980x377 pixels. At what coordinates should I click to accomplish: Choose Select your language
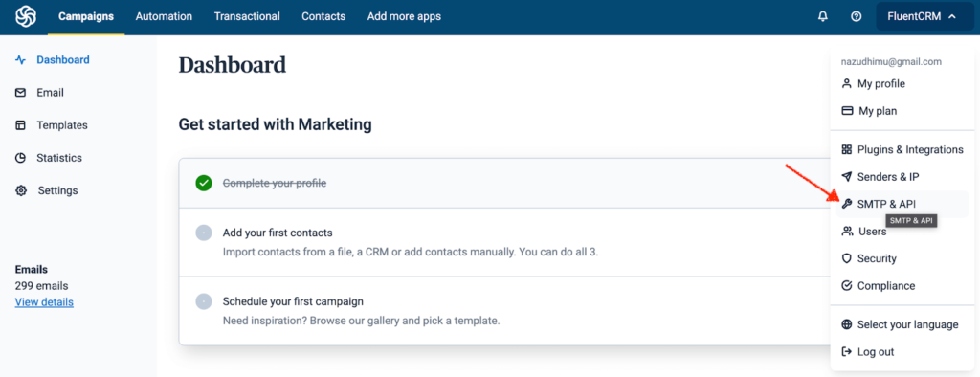coord(907,324)
